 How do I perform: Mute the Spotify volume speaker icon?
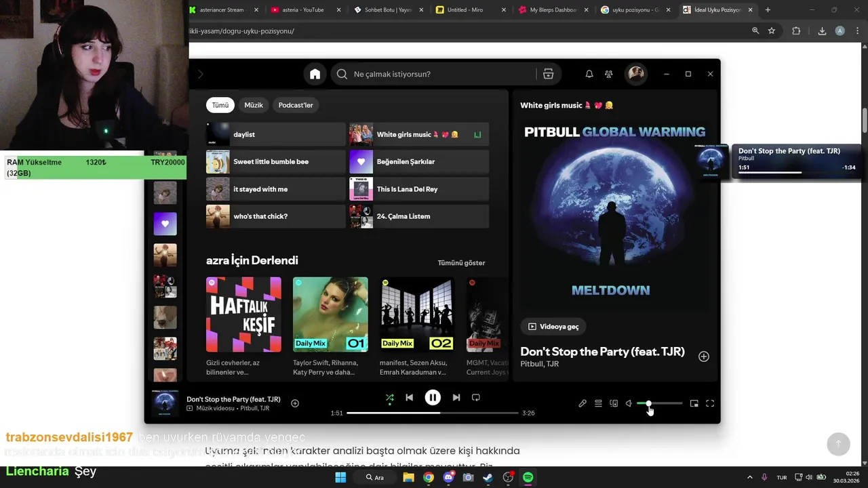(629, 403)
